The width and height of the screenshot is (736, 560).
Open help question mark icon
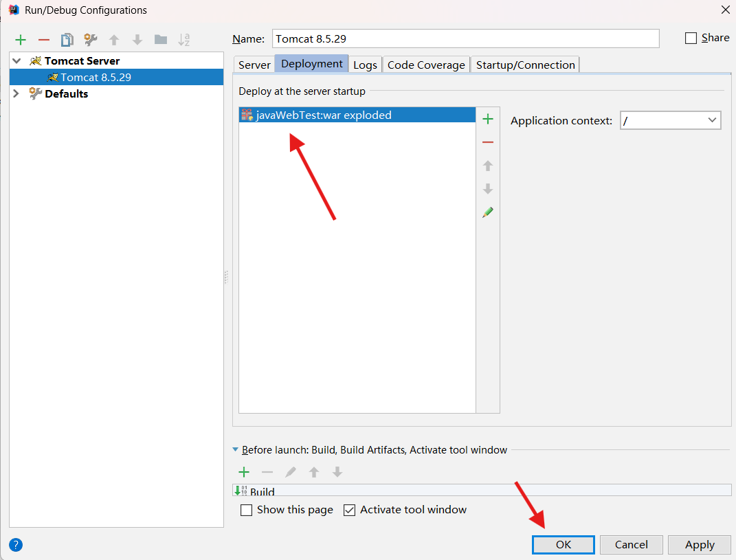[x=16, y=545]
